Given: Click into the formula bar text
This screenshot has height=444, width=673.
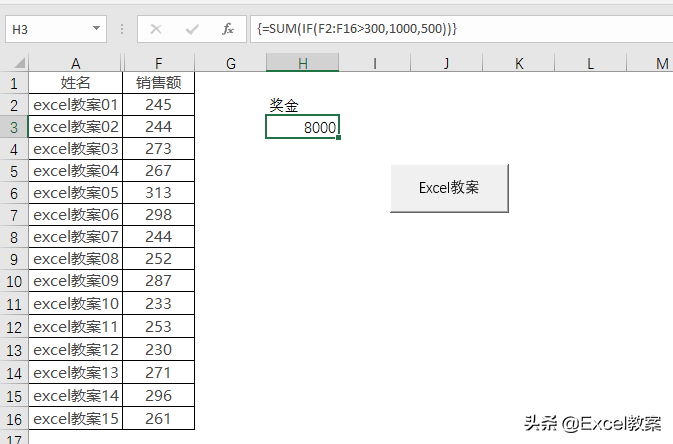Looking at the screenshot, I should (357, 29).
